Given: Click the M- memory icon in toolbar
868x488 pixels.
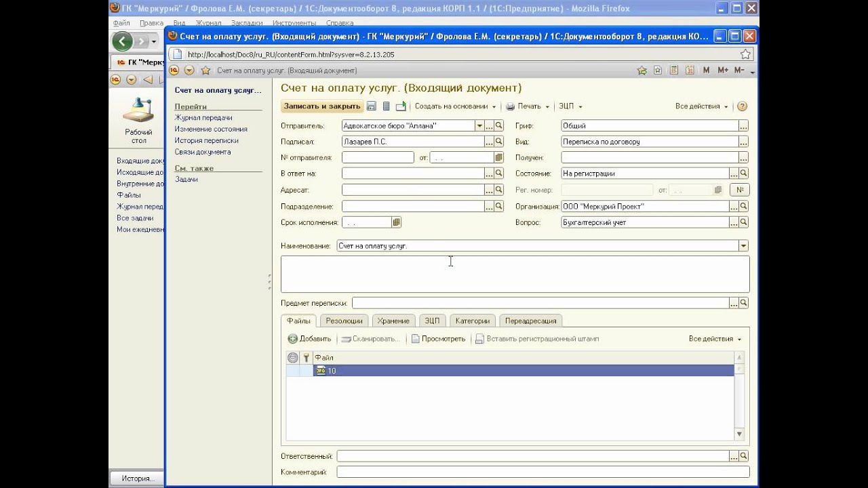Looking at the screenshot, I should 739,70.
